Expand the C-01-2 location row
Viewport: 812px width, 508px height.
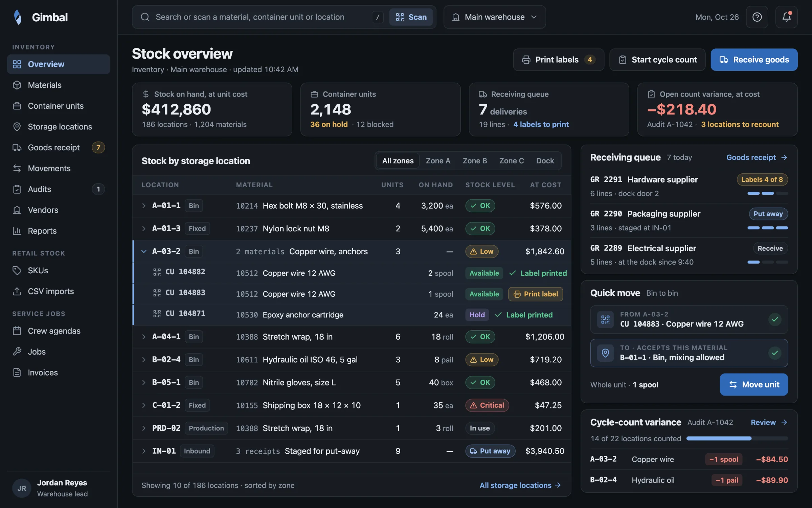click(x=144, y=405)
